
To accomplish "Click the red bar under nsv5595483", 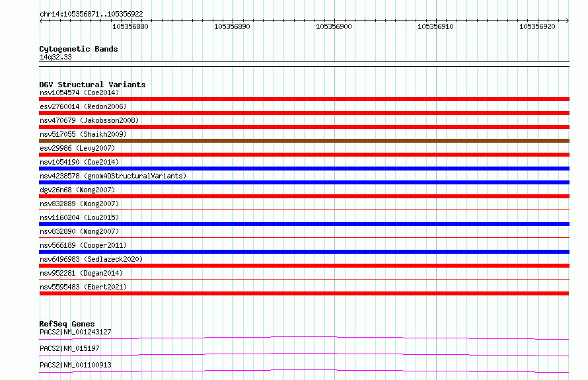I will click(x=304, y=293).
